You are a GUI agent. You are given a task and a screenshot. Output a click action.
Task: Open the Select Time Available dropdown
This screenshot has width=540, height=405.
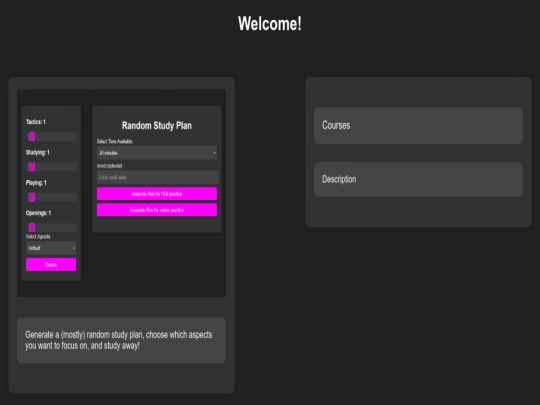(x=157, y=153)
